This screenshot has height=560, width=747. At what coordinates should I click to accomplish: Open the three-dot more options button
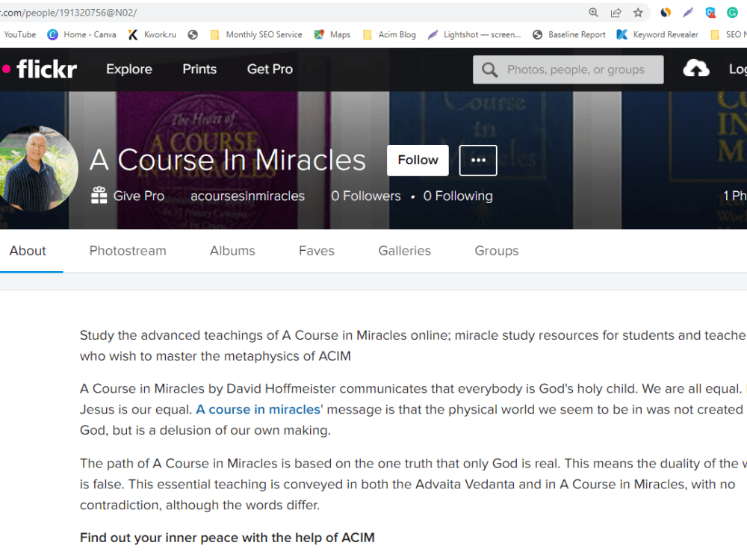tap(478, 160)
